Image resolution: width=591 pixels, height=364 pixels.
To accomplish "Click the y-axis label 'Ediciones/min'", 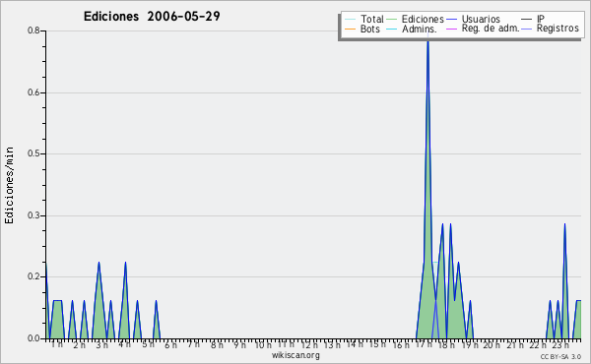I will [9, 185].
